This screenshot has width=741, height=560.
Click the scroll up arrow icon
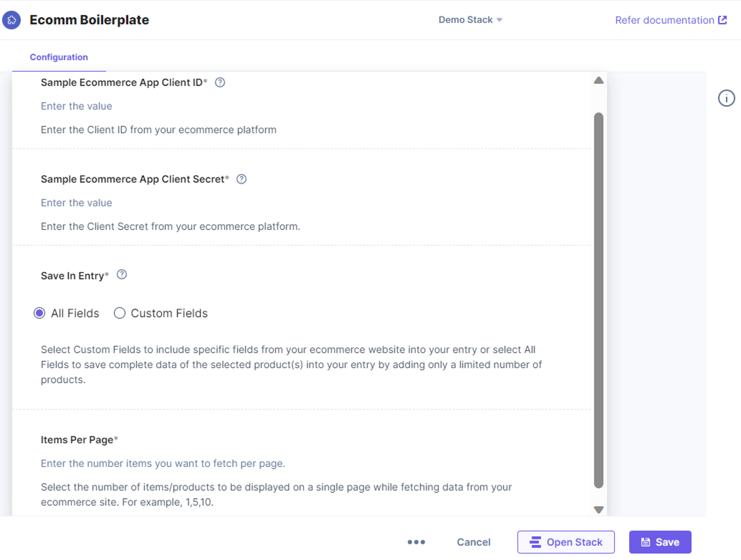(x=598, y=80)
